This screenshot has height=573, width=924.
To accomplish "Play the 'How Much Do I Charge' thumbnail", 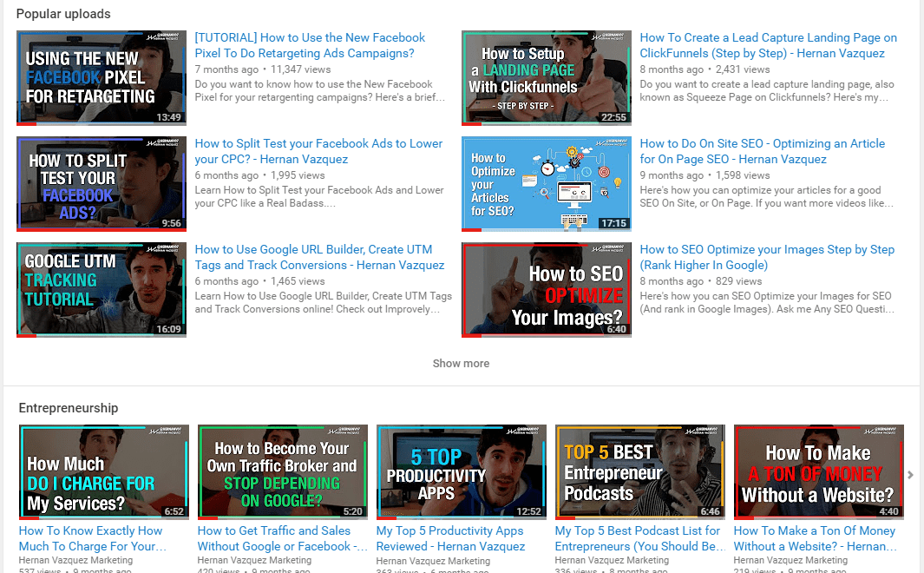I will 104,472.
